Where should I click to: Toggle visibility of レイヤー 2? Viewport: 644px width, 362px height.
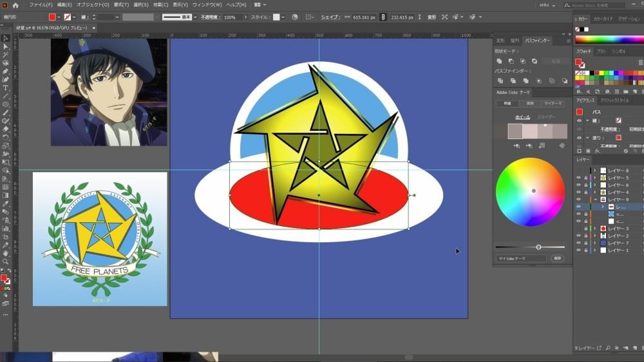point(579,236)
